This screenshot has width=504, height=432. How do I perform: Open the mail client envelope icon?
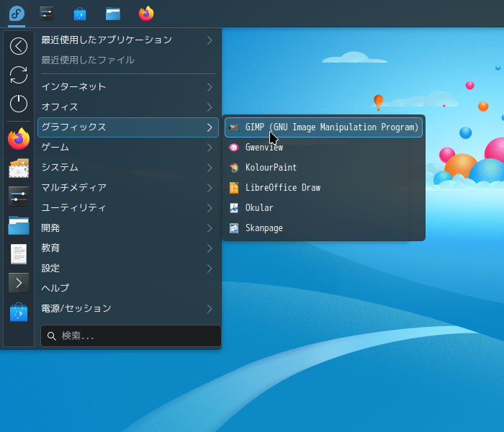19,168
